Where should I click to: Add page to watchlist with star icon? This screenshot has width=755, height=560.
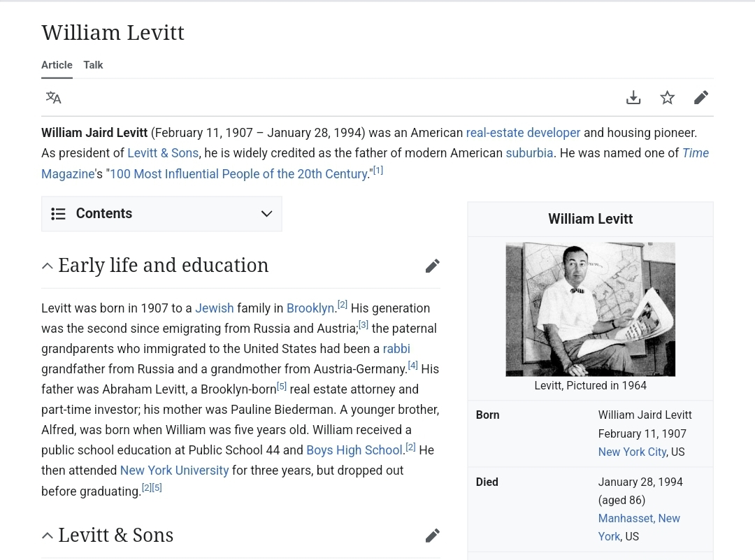click(668, 98)
